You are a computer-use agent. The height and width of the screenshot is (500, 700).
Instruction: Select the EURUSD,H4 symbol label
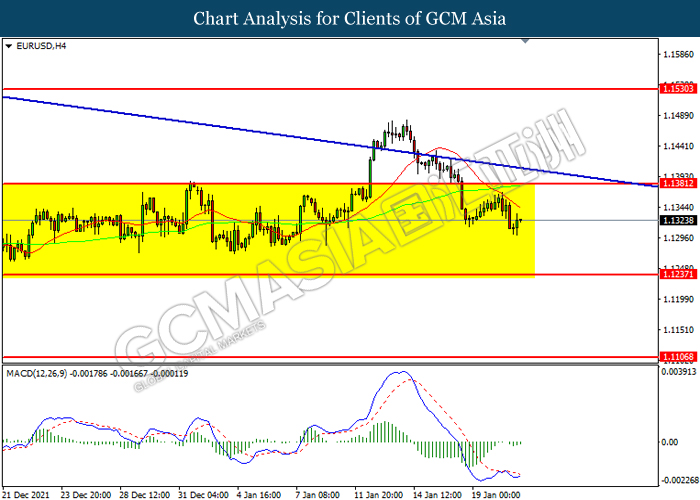[41, 46]
